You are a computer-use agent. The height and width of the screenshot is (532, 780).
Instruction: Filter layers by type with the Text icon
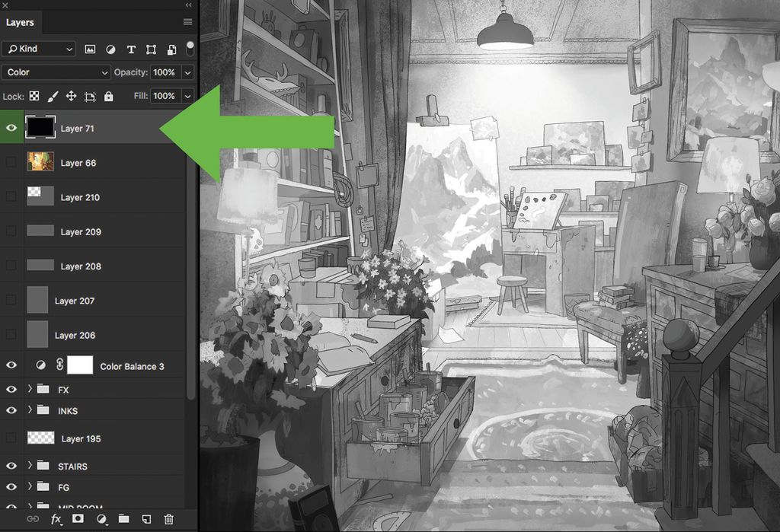[x=131, y=49]
